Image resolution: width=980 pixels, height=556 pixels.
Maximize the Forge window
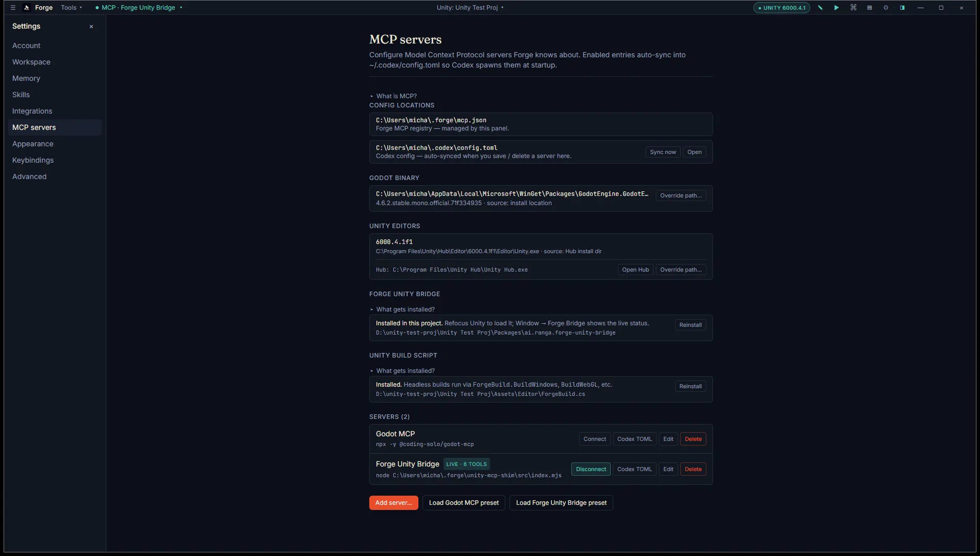tap(941, 8)
